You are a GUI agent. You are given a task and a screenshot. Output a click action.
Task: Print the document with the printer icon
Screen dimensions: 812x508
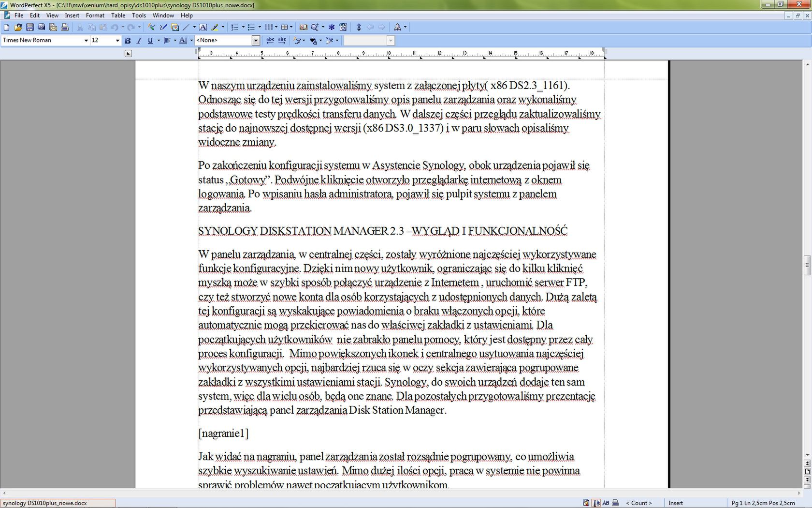64,28
